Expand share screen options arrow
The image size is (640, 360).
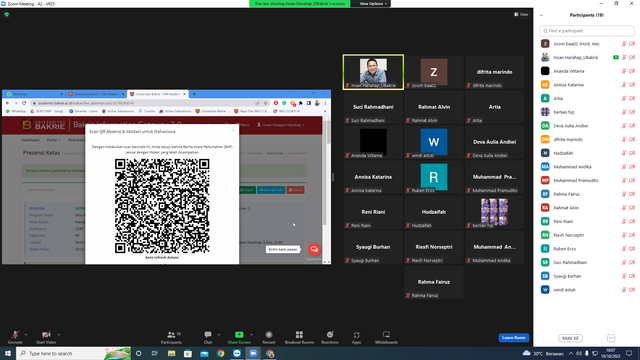(x=251, y=335)
